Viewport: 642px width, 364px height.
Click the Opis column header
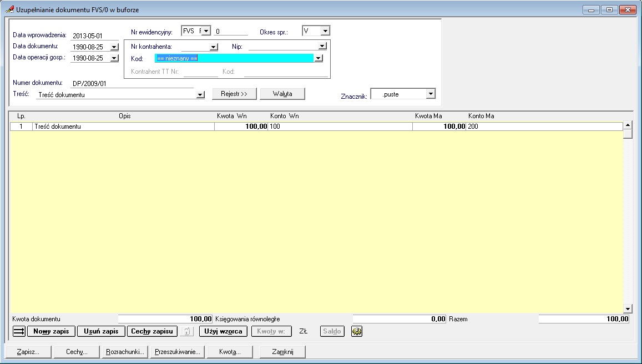click(x=124, y=116)
